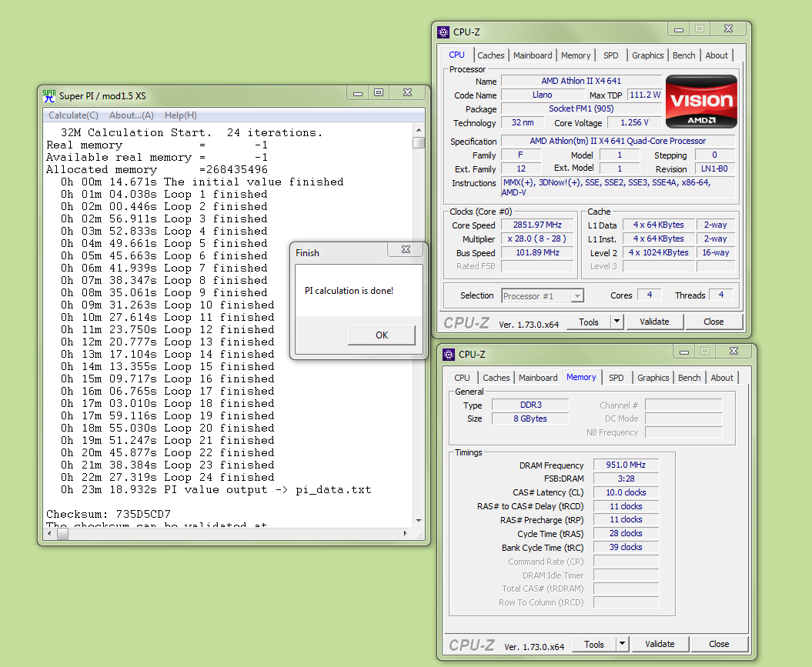The height and width of the screenshot is (667, 812).
Task: Click Validate in bottom CPU-Z window
Action: [660, 644]
